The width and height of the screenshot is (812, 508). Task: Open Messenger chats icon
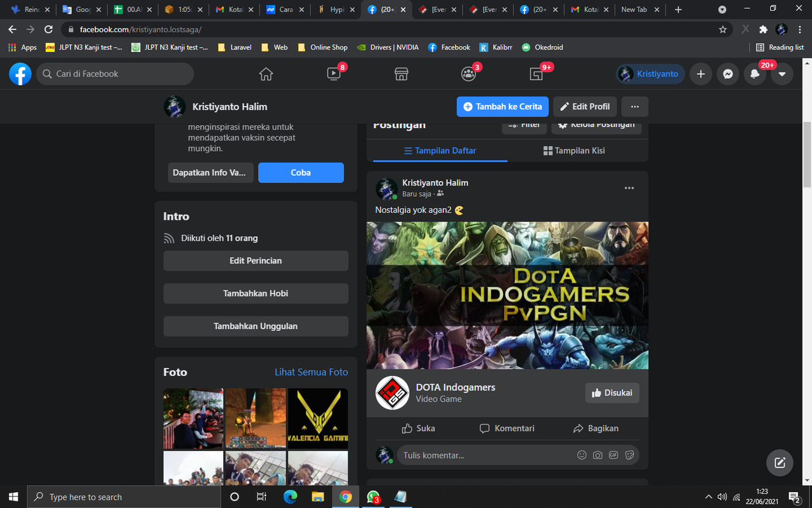[x=728, y=74]
